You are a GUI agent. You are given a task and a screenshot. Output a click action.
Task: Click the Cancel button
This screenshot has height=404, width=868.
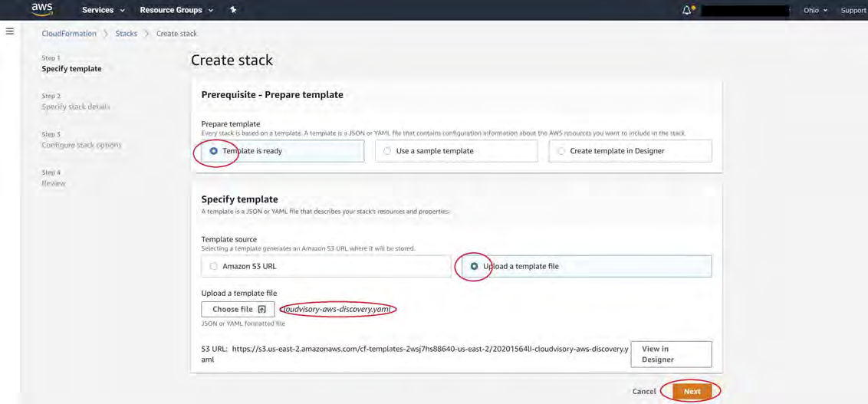644,391
